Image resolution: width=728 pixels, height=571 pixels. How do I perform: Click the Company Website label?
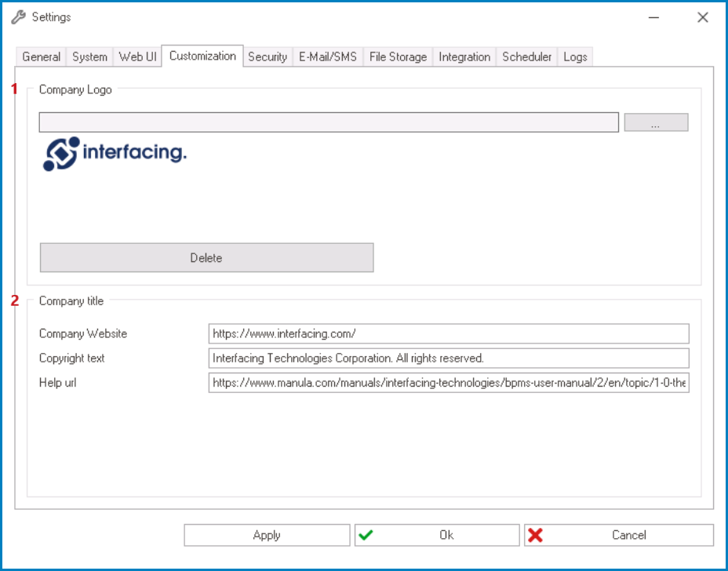(x=83, y=334)
